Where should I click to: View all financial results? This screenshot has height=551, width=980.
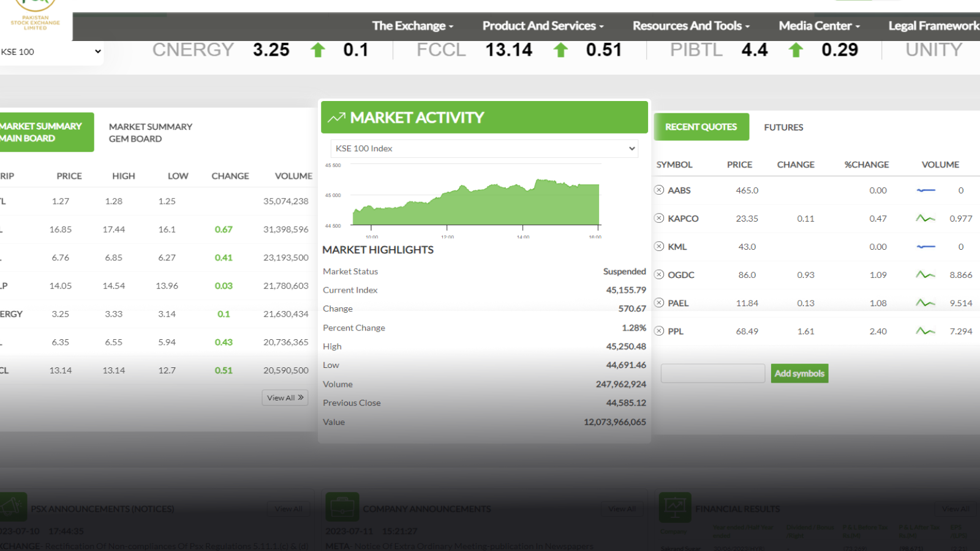point(956,509)
